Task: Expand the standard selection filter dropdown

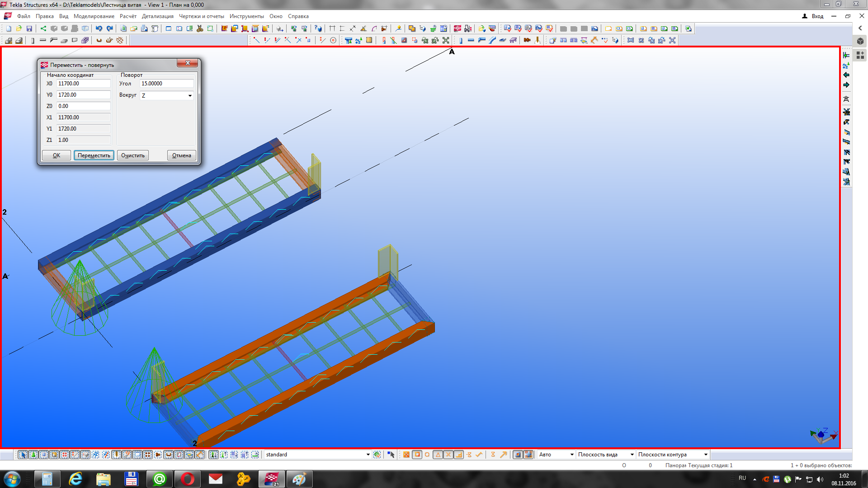Action: 368,455
